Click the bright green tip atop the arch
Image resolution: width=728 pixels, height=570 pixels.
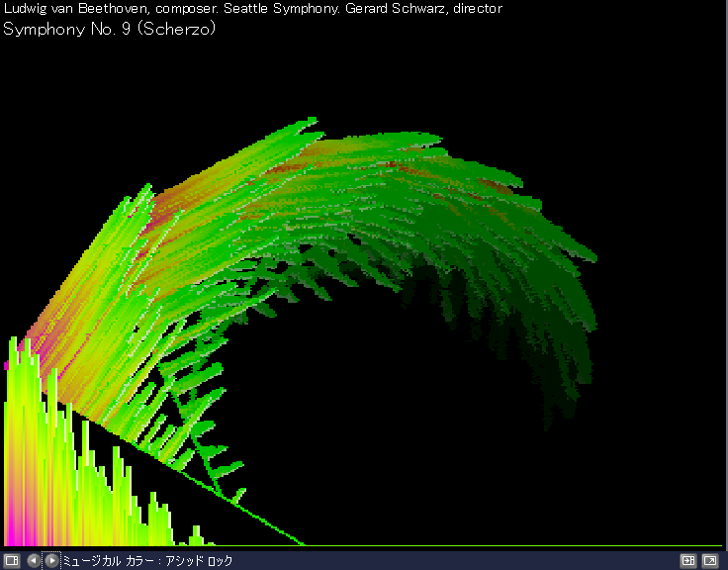(x=307, y=124)
